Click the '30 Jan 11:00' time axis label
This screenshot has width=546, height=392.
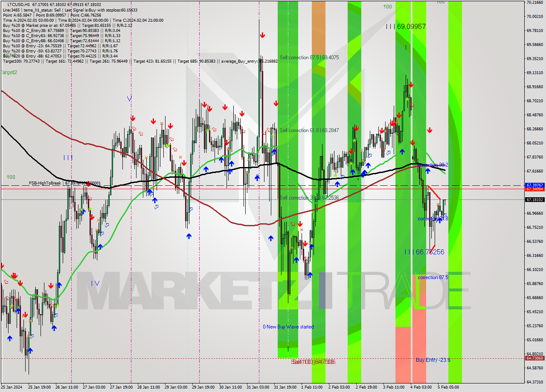click(230, 387)
